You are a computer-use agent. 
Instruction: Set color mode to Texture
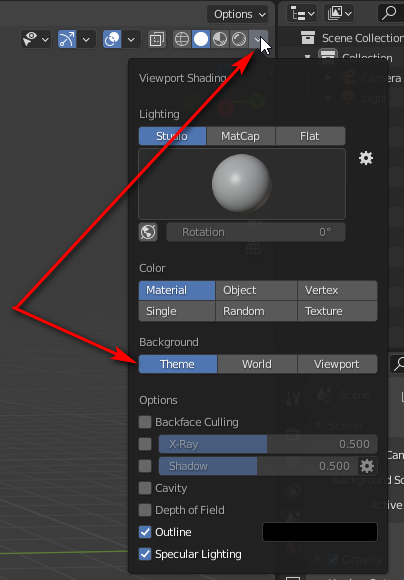coord(337,311)
